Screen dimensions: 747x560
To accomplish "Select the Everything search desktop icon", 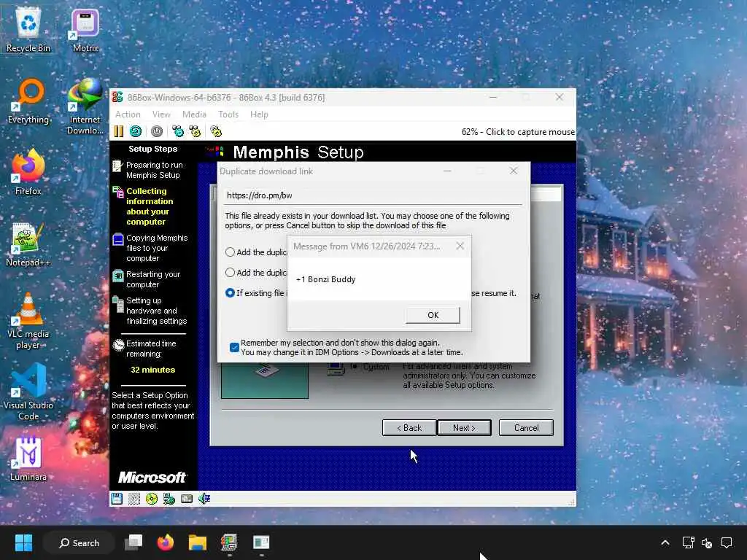I will click(x=28, y=101).
